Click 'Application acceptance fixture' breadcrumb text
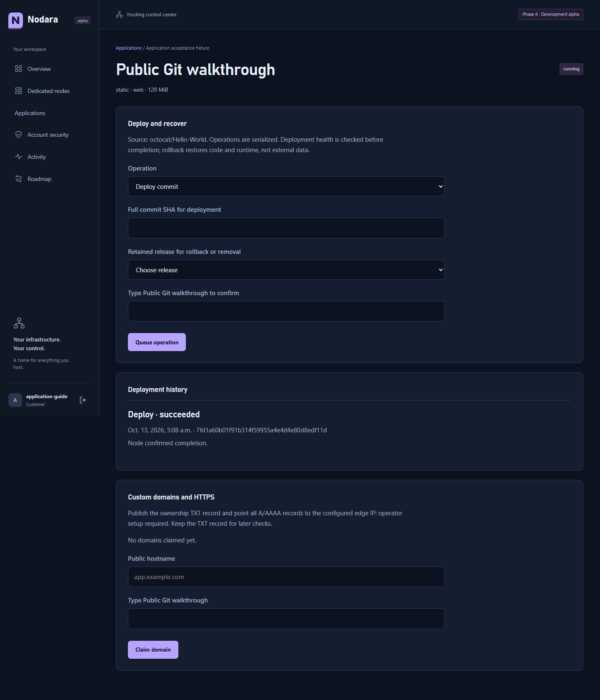Viewport: 600px width, 700px height. pos(177,48)
